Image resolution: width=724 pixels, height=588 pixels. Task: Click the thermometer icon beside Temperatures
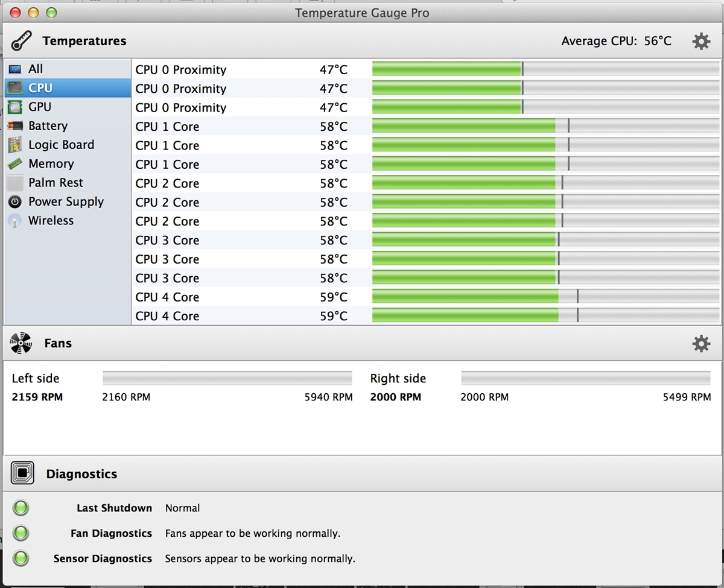[x=21, y=41]
